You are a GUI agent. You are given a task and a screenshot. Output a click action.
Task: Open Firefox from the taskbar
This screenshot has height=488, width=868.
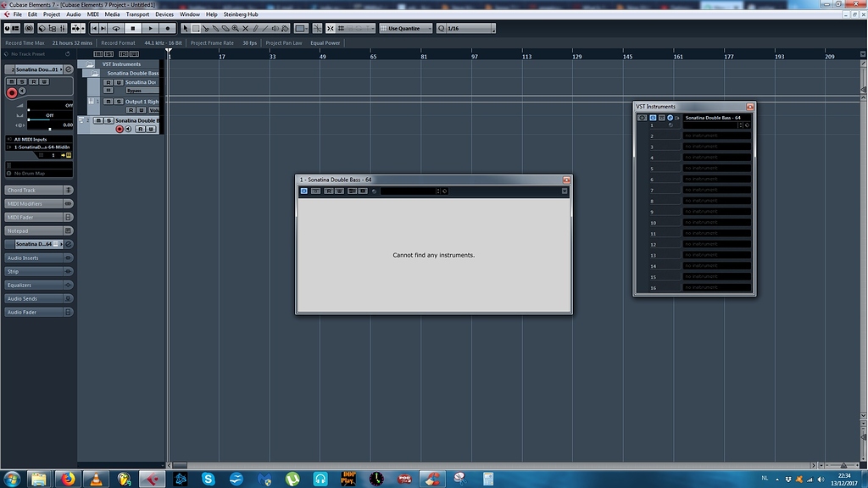[x=68, y=479]
